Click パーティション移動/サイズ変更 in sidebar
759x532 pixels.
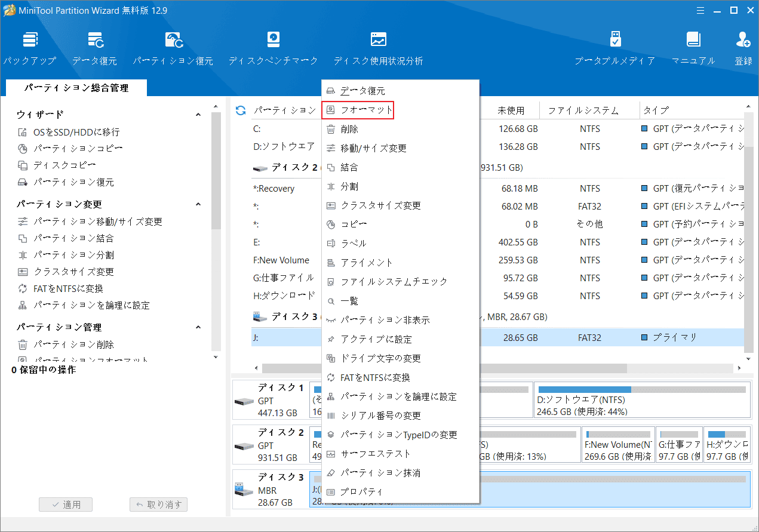pos(98,222)
